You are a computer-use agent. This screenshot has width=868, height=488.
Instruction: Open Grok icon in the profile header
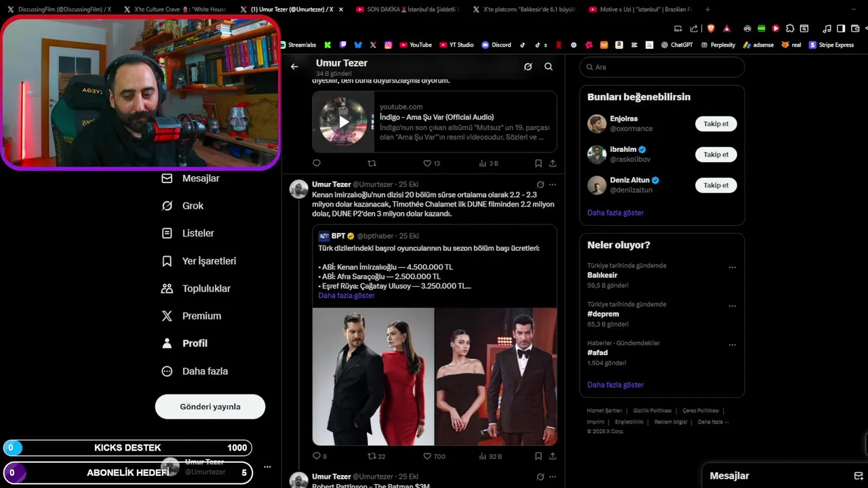coord(528,66)
